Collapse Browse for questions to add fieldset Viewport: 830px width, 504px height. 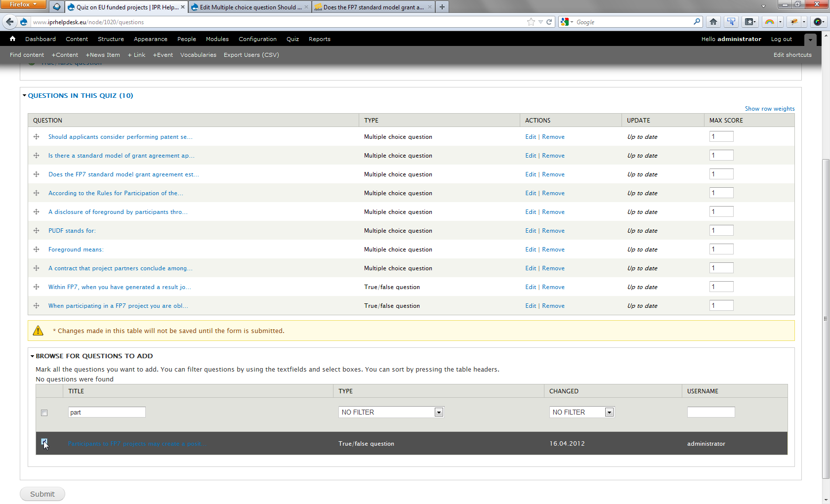[94, 356]
